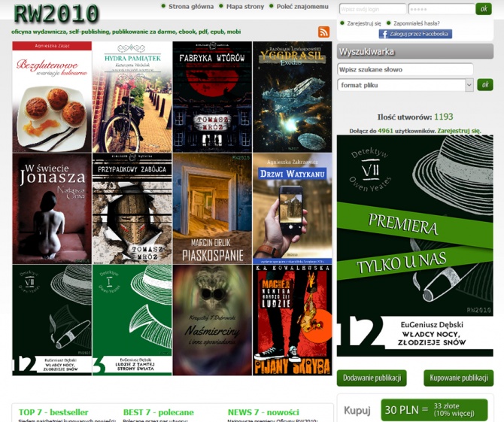Viewport: 504px width, 422px height.
Task: Submit search with the green ok button
Action: (485, 85)
